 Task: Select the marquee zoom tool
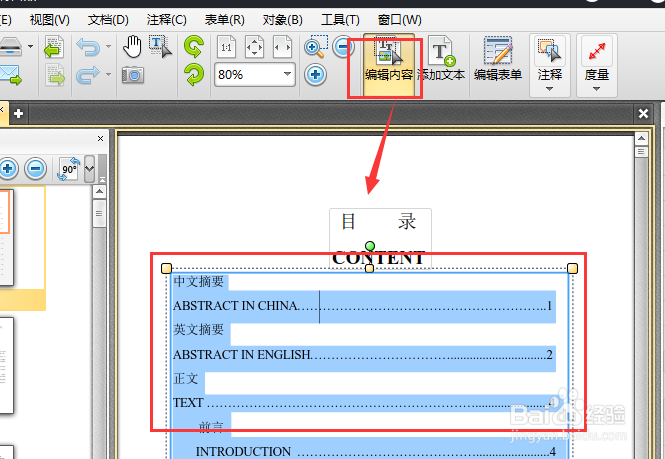point(316,47)
